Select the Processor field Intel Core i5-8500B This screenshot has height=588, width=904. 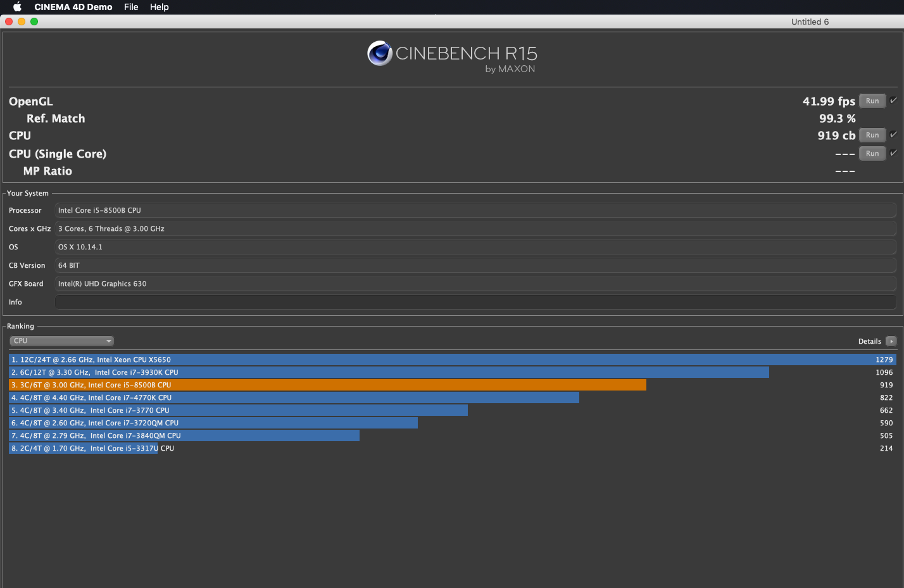point(475,211)
